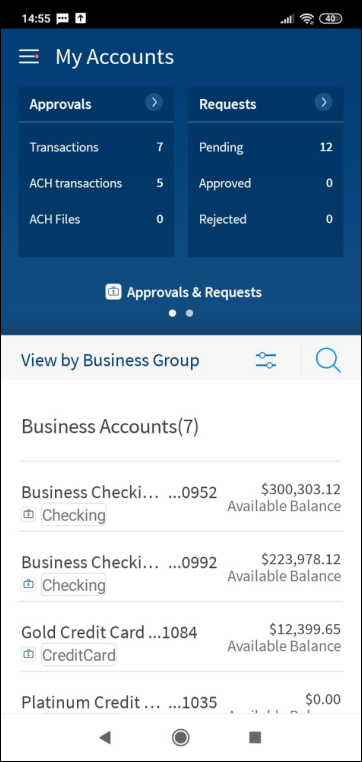Tap the account filter sliders icon

tap(266, 361)
